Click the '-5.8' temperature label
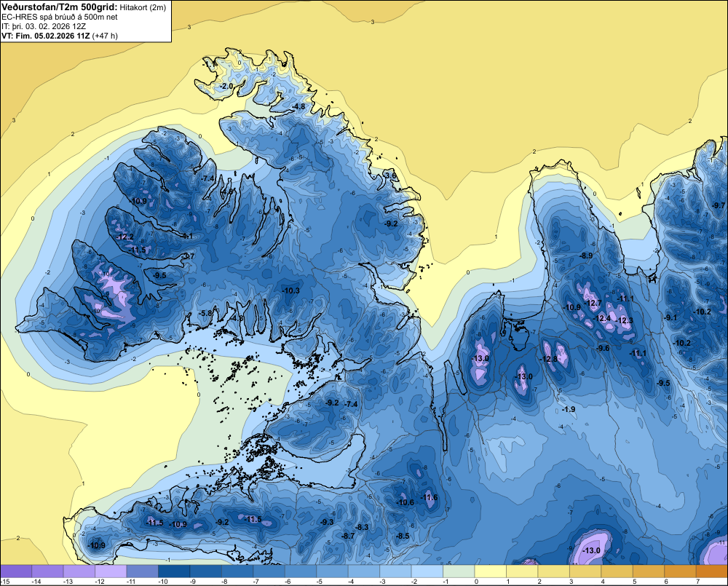The image size is (728, 586). pos(205,314)
